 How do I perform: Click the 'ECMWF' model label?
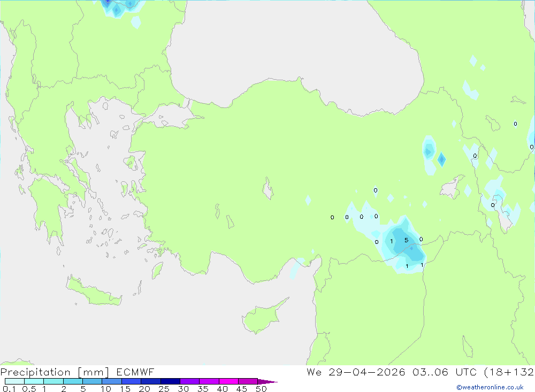click(x=135, y=372)
